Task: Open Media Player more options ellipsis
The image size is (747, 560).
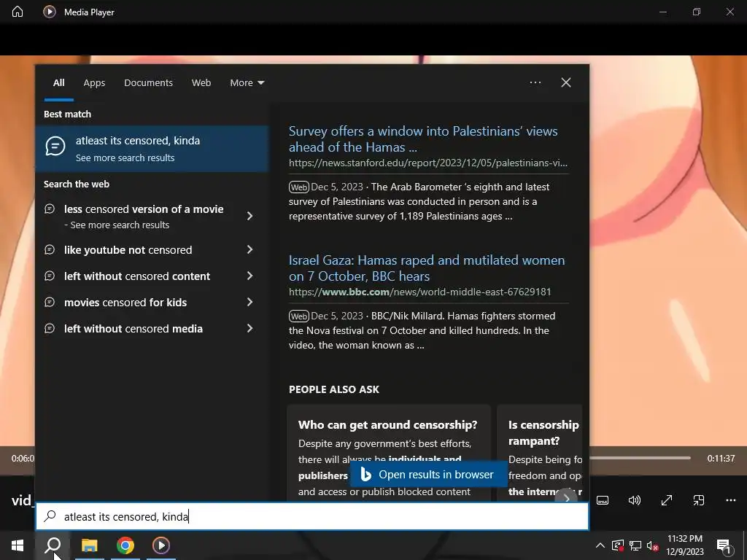Action: [x=731, y=500]
